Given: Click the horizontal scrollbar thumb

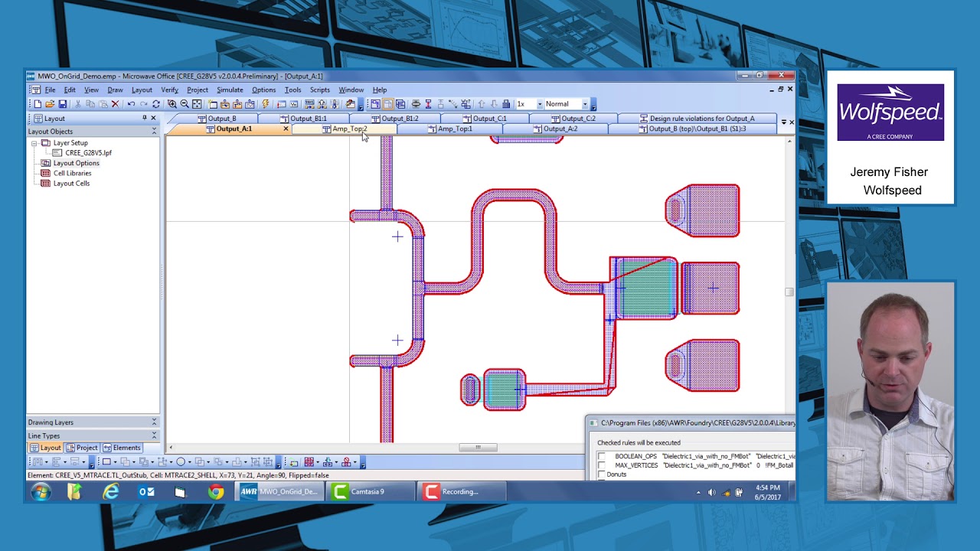Looking at the screenshot, I should click(x=479, y=448).
